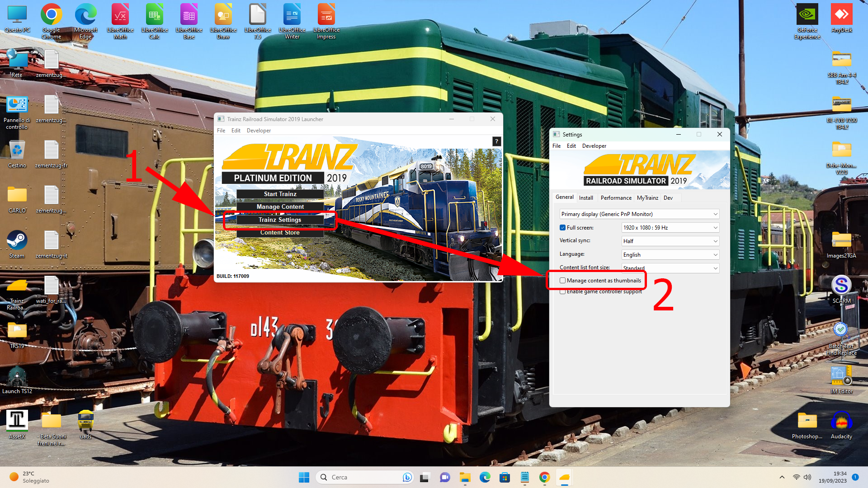The height and width of the screenshot is (488, 868).
Task: Click the help question mark icon in launcher
Action: point(496,141)
